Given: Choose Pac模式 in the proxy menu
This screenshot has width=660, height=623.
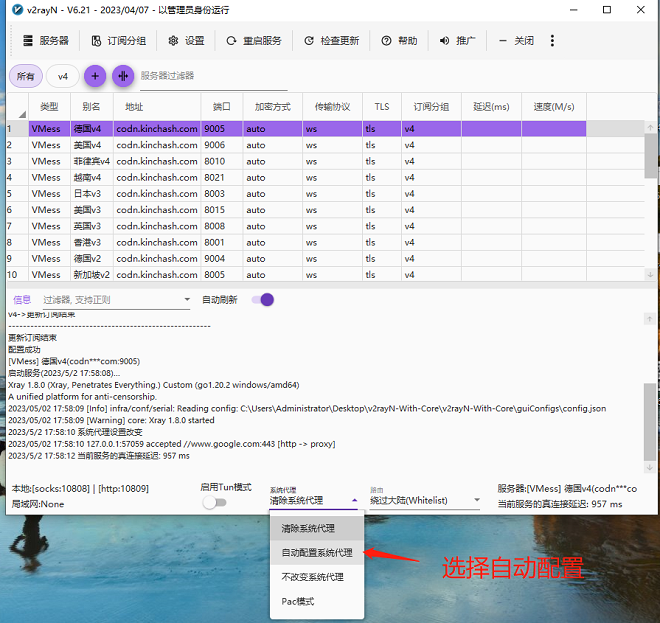Looking at the screenshot, I should click(x=298, y=601).
